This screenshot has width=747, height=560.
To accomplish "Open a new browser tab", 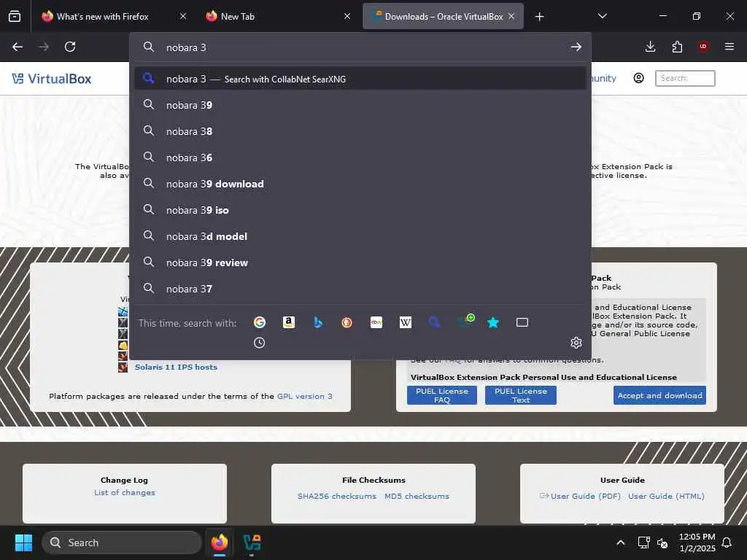I will 539,17.
